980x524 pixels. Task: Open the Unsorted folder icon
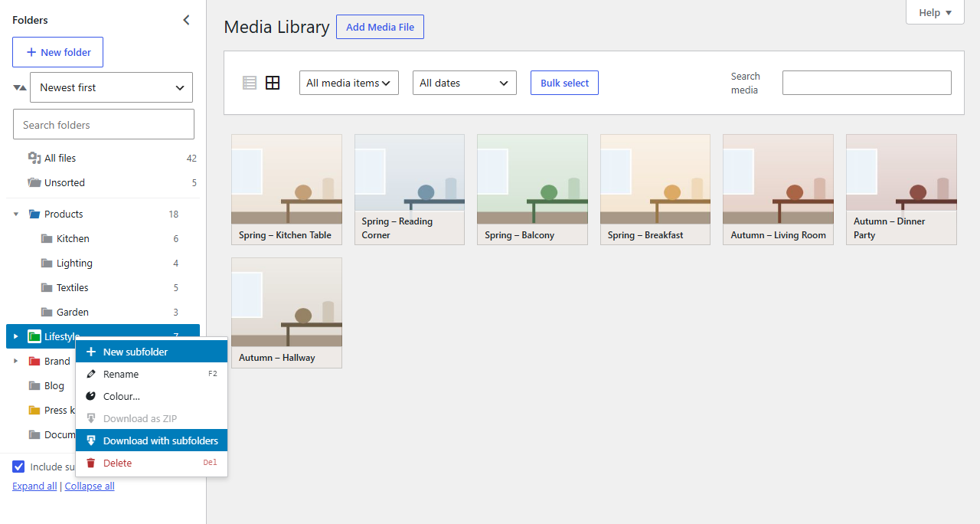[x=34, y=182]
